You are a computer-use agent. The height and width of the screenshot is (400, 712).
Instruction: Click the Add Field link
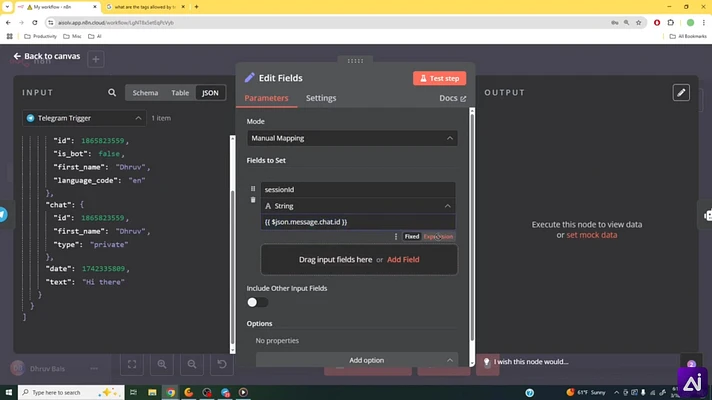403,260
